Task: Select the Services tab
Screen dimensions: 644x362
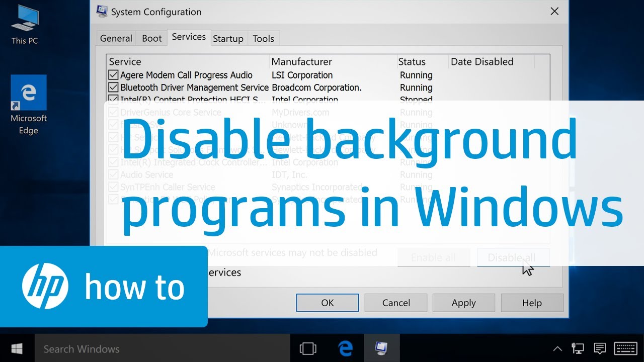Action: click(x=189, y=37)
